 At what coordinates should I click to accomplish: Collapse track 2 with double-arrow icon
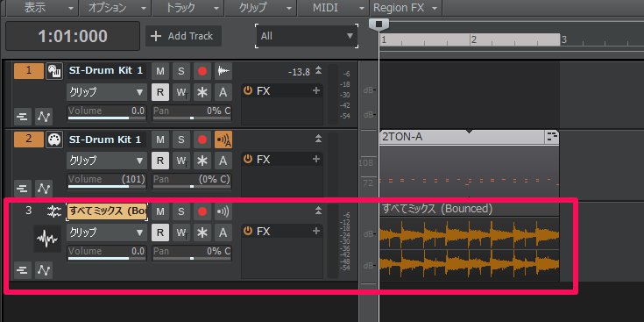pos(318,139)
